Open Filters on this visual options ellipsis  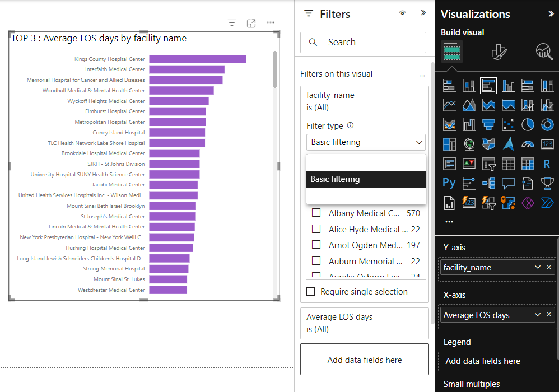(422, 75)
